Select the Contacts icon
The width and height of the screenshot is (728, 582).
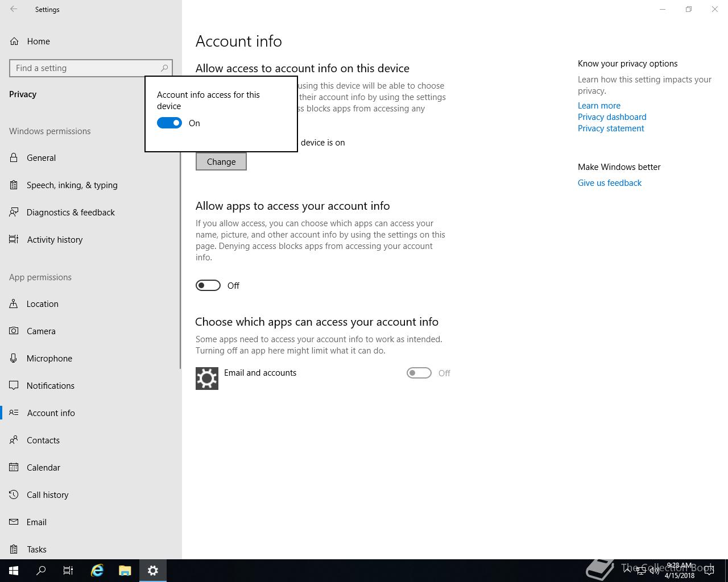(14, 440)
